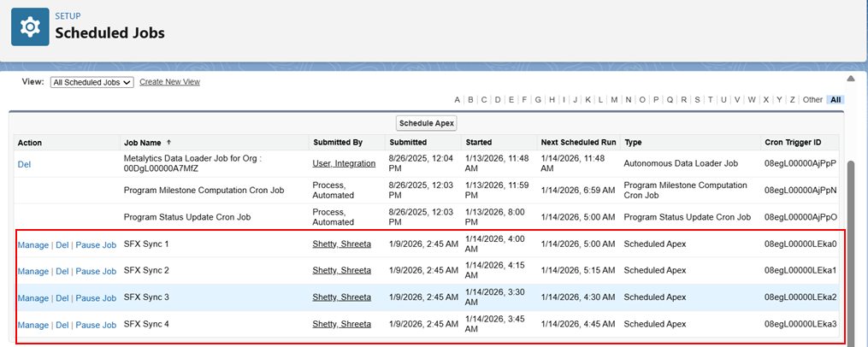The height and width of the screenshot is (347, 868).
Task: Sort by the Submitted By column header
Action: point(338,142)
